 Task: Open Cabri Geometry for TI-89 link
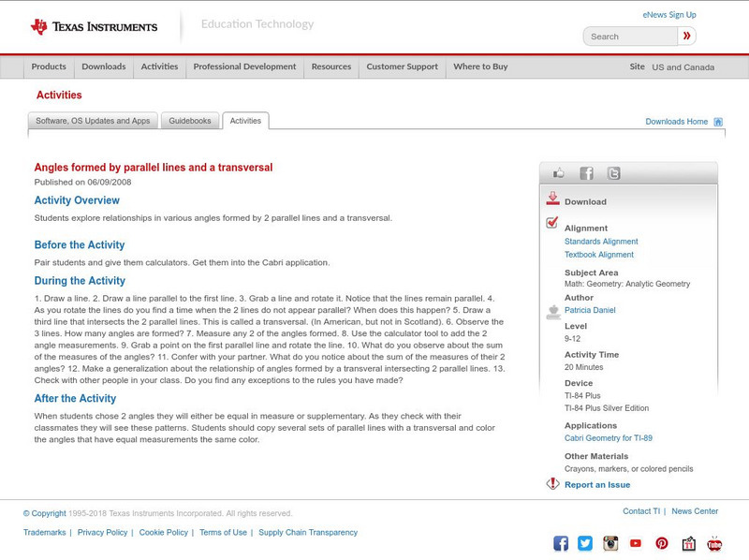(x=608, y=438)
